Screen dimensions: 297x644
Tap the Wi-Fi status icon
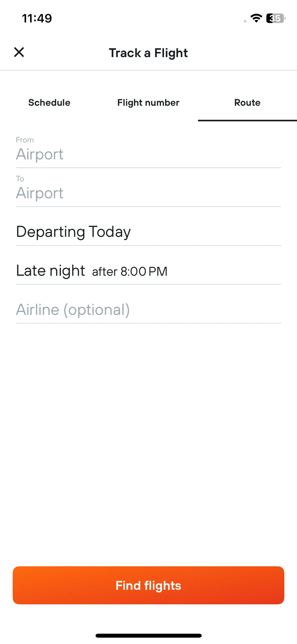256,18
